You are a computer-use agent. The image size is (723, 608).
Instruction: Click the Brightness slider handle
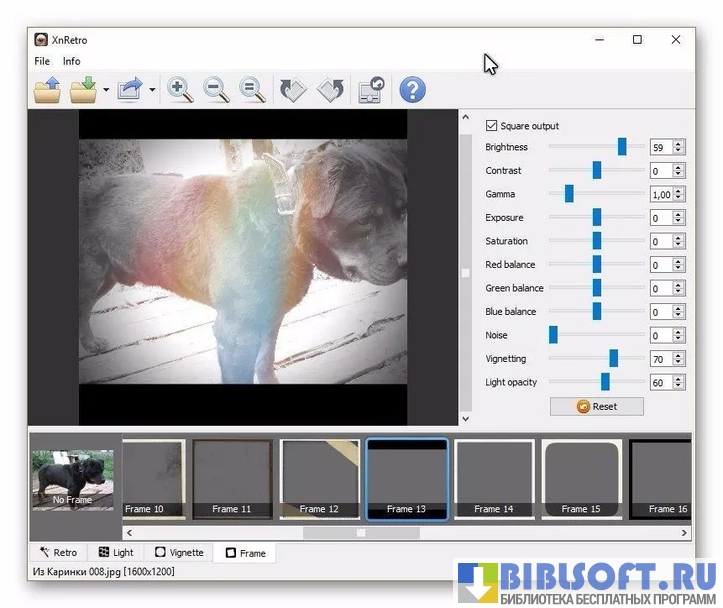coord(622,147)
